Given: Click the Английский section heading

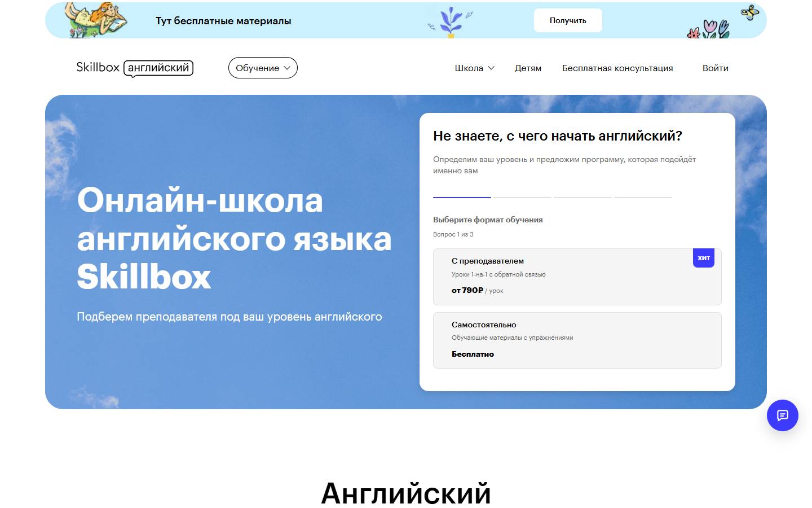Looking at the screenshot, I should click(x=406, y=493).
